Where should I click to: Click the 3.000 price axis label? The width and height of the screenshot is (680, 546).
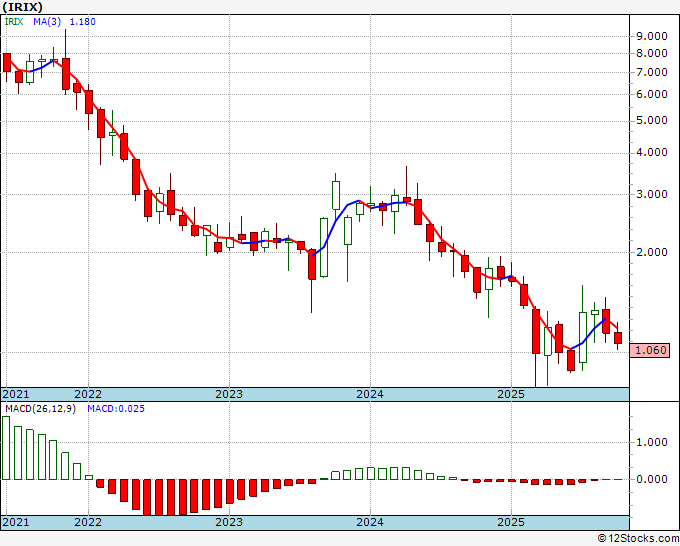[x=651, y=194]
